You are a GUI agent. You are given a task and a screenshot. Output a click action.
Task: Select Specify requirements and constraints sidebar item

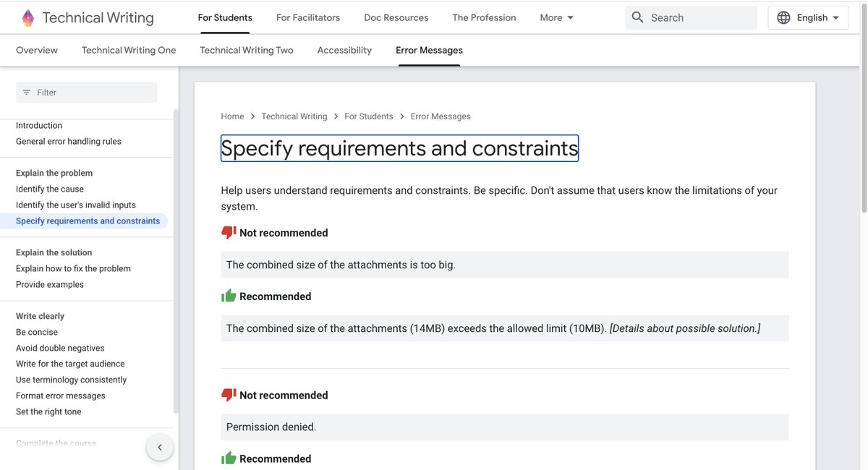coord(88,221)
